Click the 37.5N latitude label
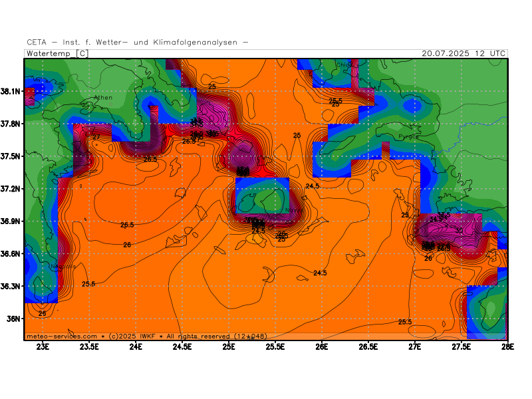The height and width of the screenshot is (399, 532). 11,156
